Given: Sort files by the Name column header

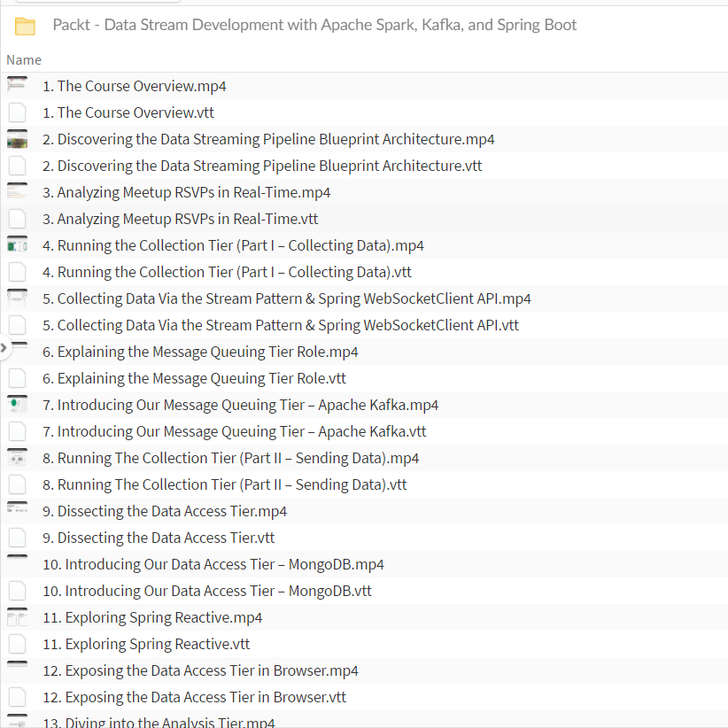Looking at the screenshot, I should coord(24,60).
